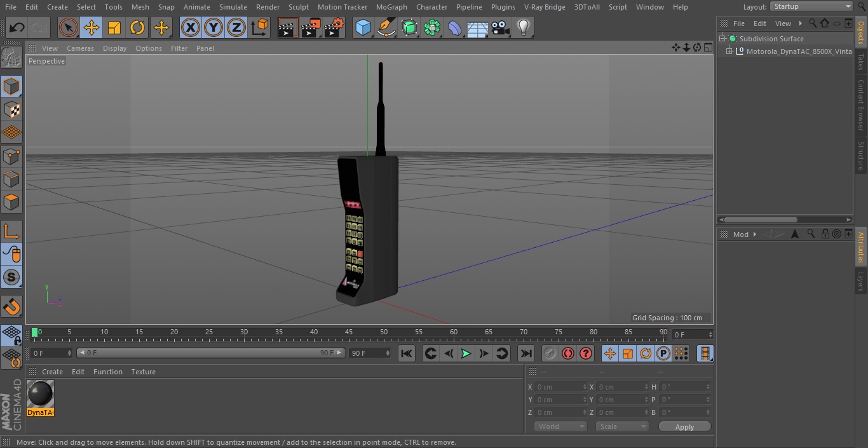
Task: Toggle autokeying
Action: pyautogui.click(x=568, y=353)
